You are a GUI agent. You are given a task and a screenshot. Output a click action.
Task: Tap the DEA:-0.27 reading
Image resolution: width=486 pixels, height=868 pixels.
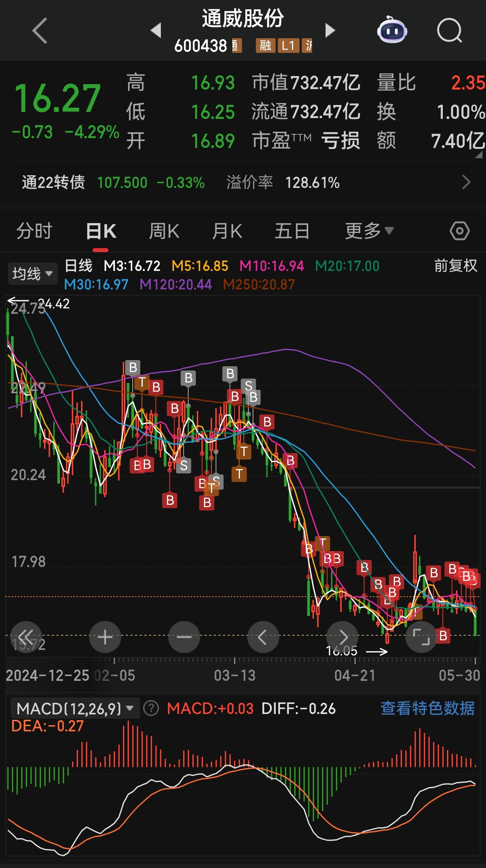pos(47,726)
